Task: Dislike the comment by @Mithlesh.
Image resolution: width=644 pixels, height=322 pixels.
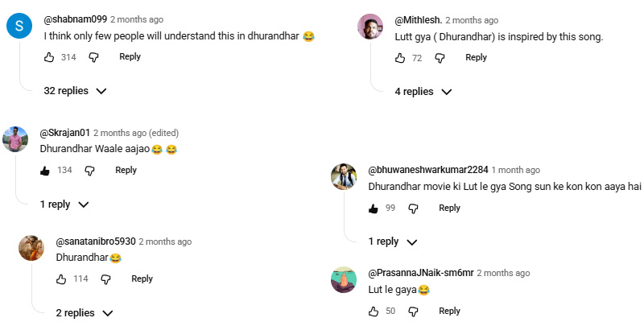Action: pyautogui.click(x=440, y=58)
